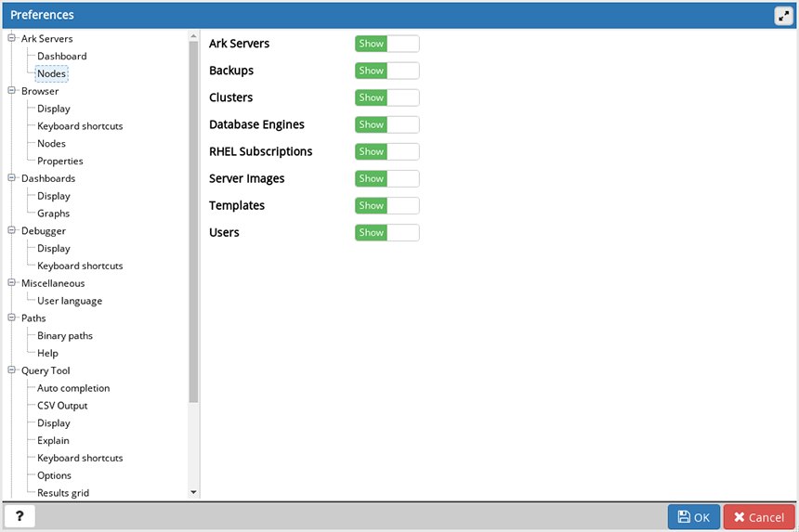Screen dimensions: 799x532
Task: Collapse the Paths tree node
Action: 12,318
